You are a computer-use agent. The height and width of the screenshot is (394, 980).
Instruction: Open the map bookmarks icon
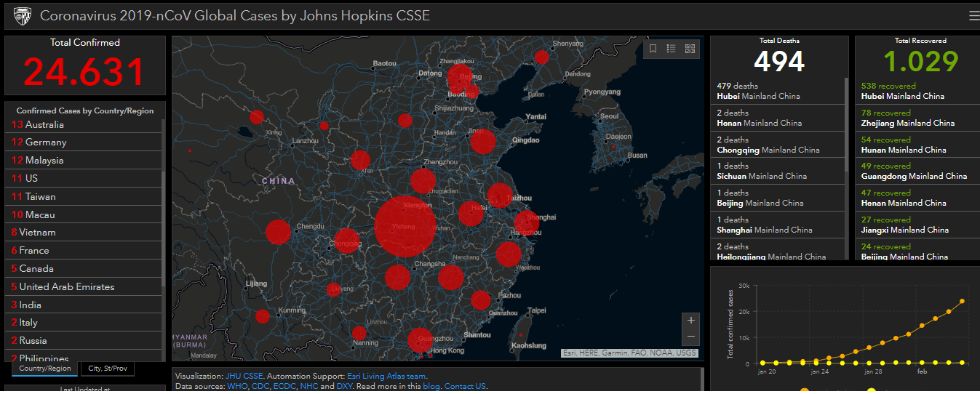653,49
